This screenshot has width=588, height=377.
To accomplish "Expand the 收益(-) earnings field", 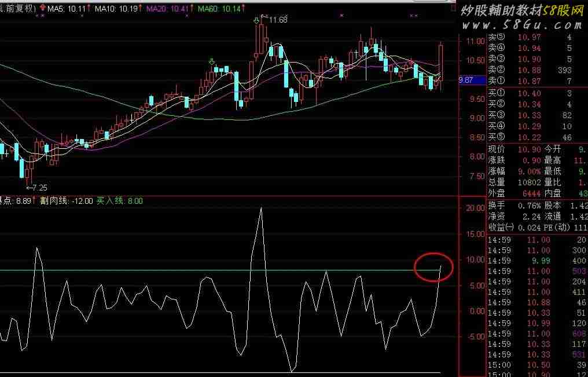I will 501,227.
